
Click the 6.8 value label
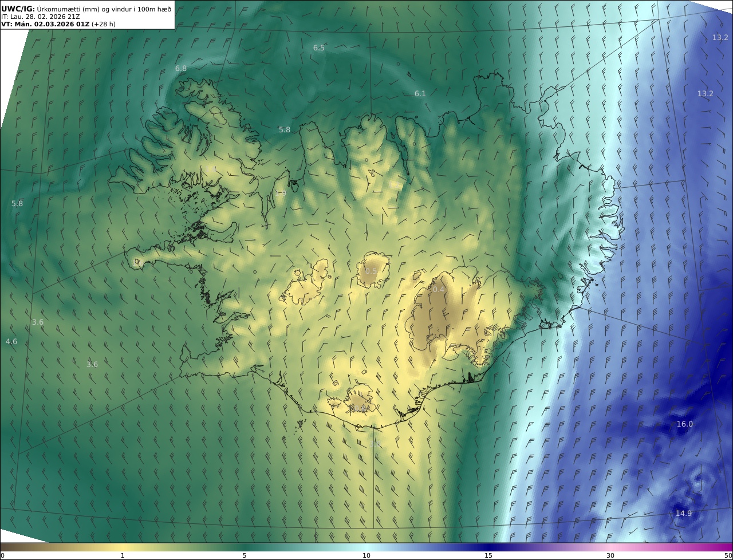click(x=181, y=68)
